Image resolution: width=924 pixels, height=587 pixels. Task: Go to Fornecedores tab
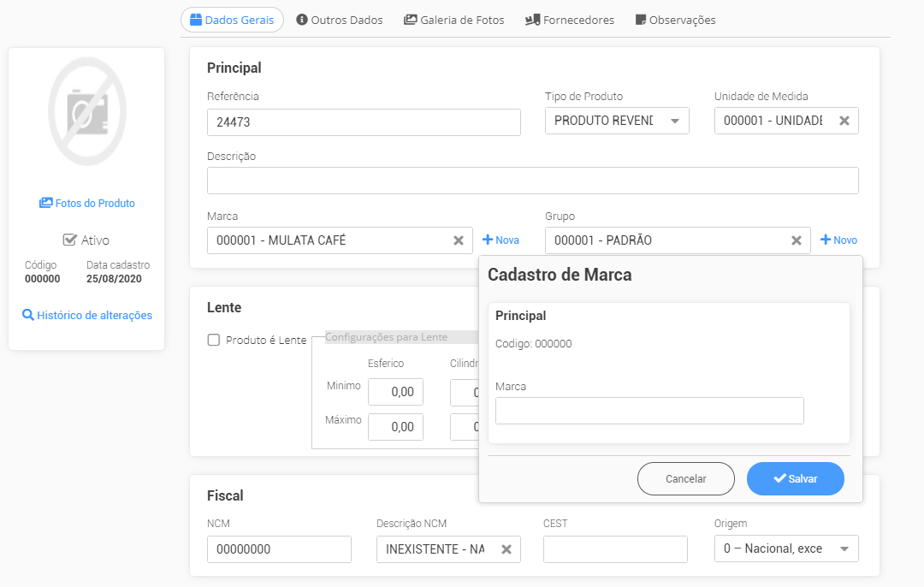(x=569, y=20)
